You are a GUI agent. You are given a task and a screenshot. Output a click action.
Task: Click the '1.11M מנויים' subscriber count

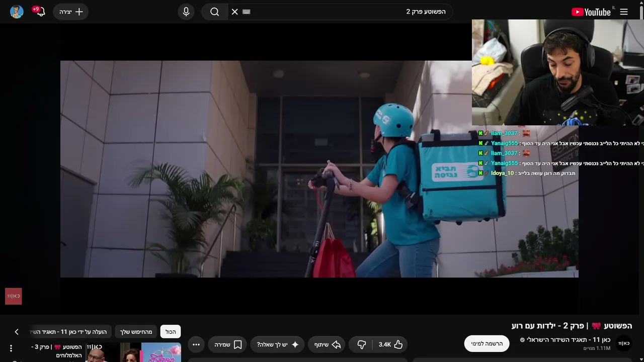coord(597,348)
